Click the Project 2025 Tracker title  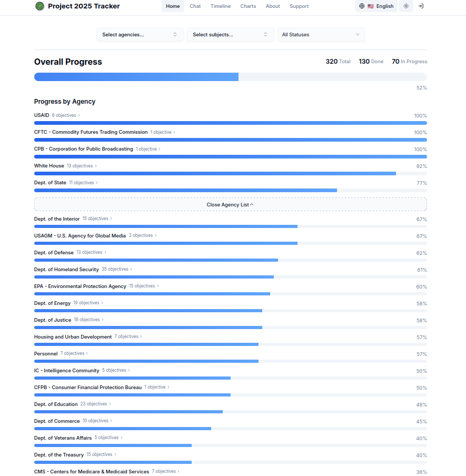(84, 6)
